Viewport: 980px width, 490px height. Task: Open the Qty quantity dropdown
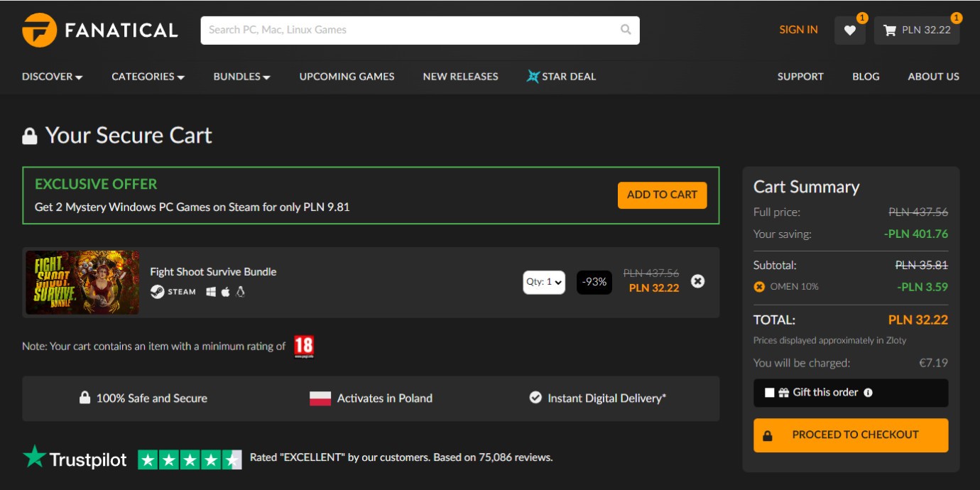tap(544, 282)
